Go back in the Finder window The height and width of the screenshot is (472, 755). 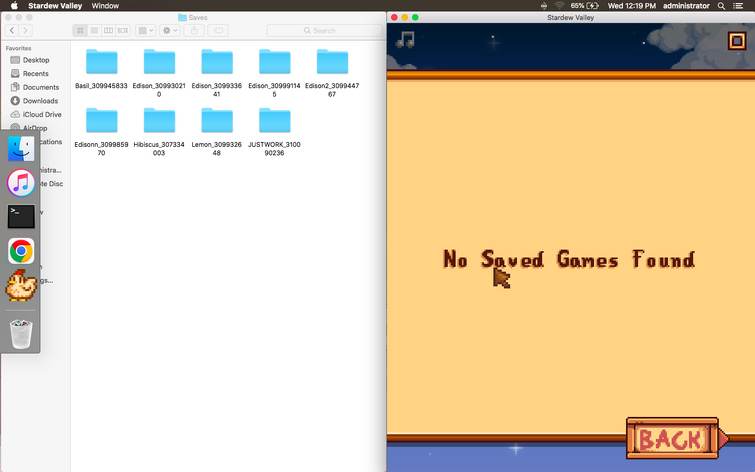click(x=12, y=30)
